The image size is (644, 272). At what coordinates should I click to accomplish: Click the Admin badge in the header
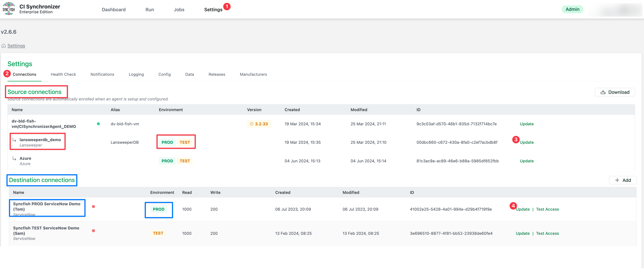coord(572,9)
